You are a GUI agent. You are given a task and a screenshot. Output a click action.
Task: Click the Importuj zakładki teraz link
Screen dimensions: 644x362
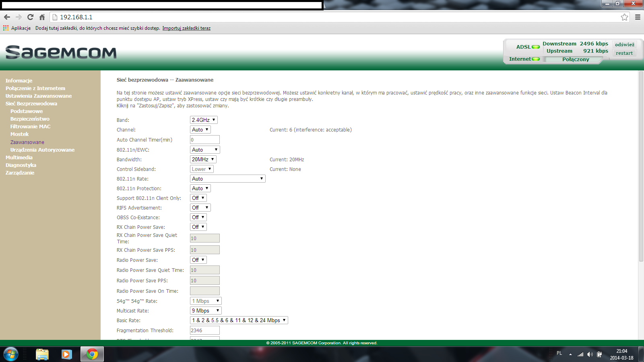coord(186,28)
